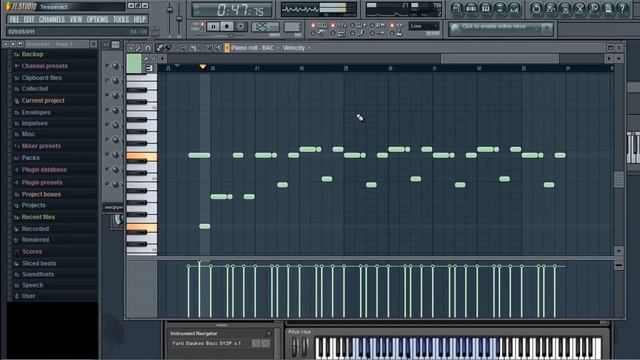The width and height of the screenshot is (640, 360).
Task: Click the Pitch wheel on the bottom keyboard panel
Action: (x=295, y=347)
